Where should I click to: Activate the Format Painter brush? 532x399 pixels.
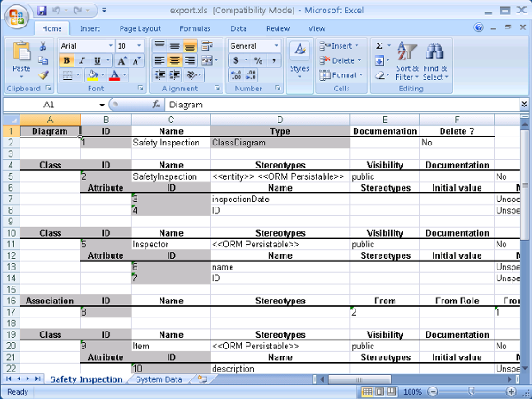(x=43, y=75)
